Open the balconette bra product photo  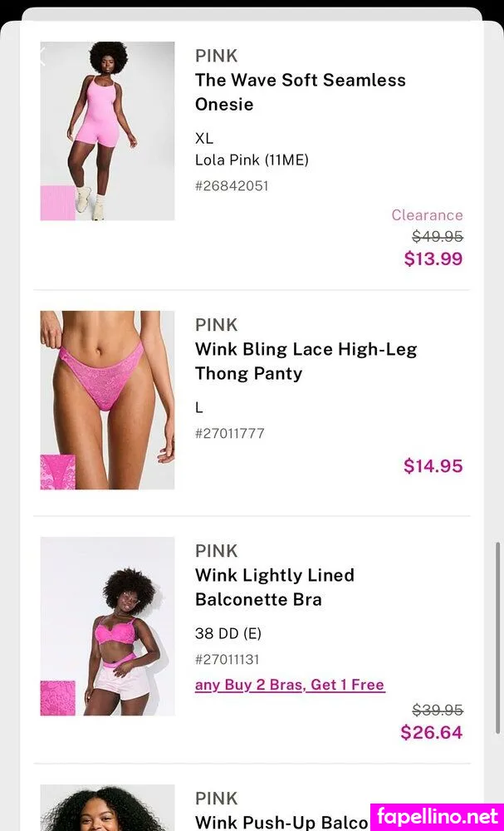(x=107, y=627)
